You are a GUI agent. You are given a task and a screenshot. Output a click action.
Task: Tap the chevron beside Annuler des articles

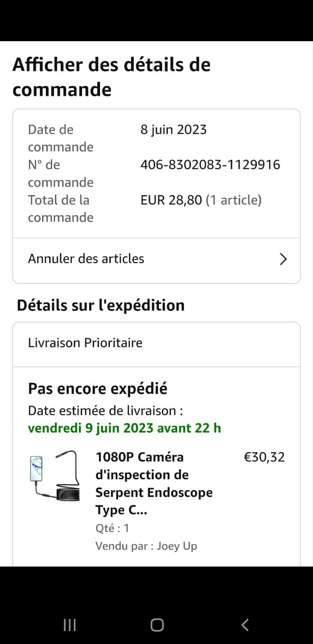pos(283,259)
